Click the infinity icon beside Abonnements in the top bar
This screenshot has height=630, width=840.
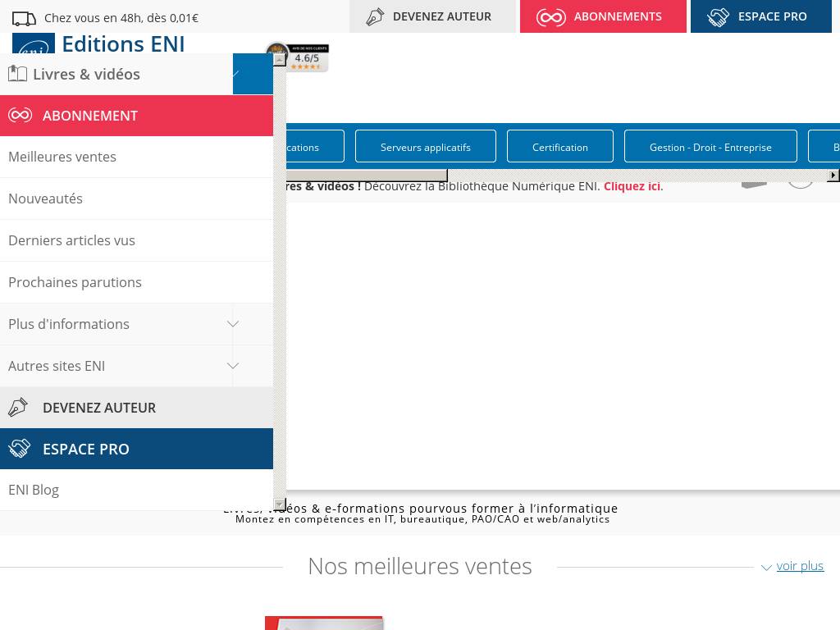[x=550, y=17]
